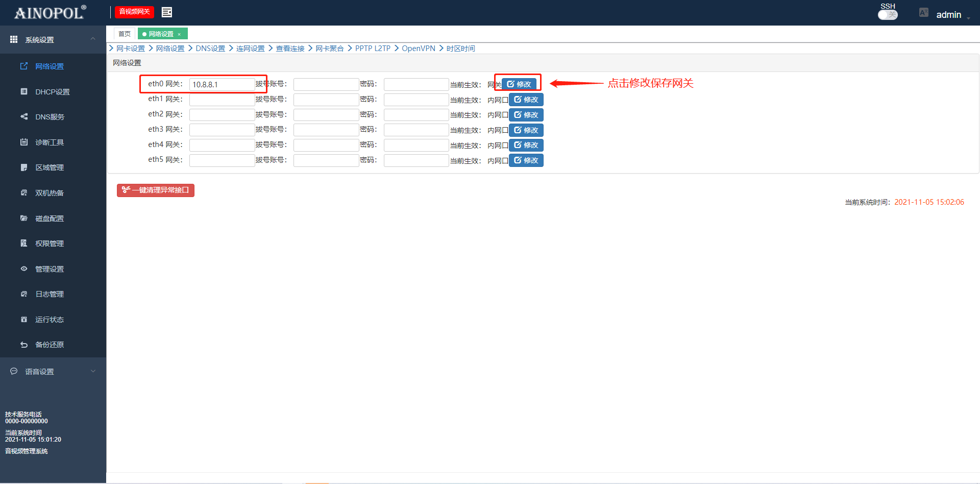This screenshot has width=980, height=484.
Task: Switch to the 首页 tab
Action: (125, 34)
